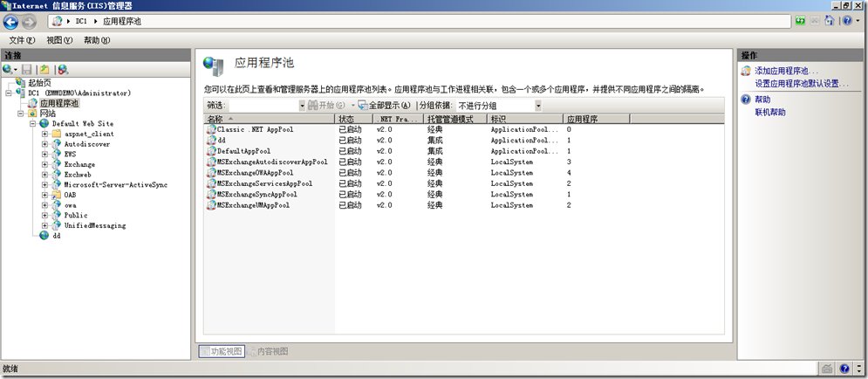Select Default Web Site in tree
This screenshot has height=379, width=868.
[83, 123]
